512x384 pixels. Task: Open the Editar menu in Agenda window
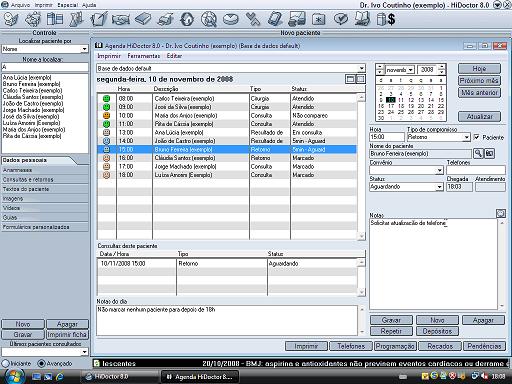[x=174, y=56]
